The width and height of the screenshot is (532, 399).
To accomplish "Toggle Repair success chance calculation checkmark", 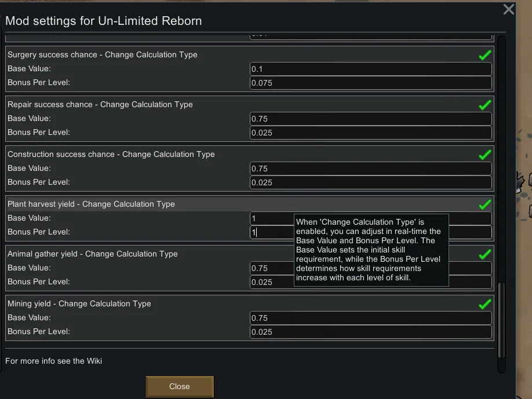I will 485,105.
